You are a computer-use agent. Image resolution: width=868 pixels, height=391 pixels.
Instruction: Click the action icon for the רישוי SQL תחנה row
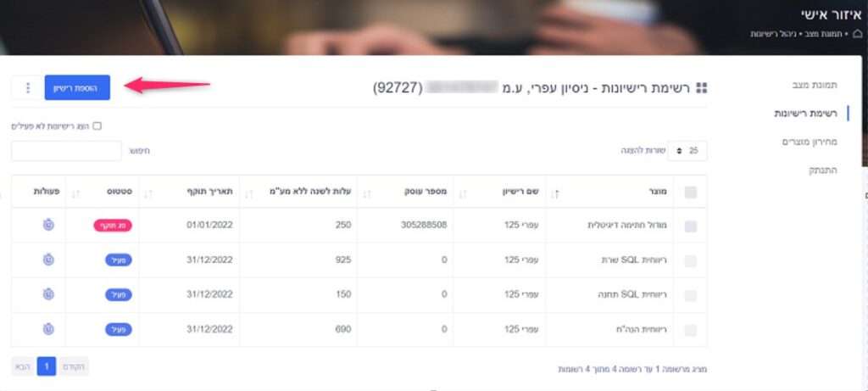(48, 293)
